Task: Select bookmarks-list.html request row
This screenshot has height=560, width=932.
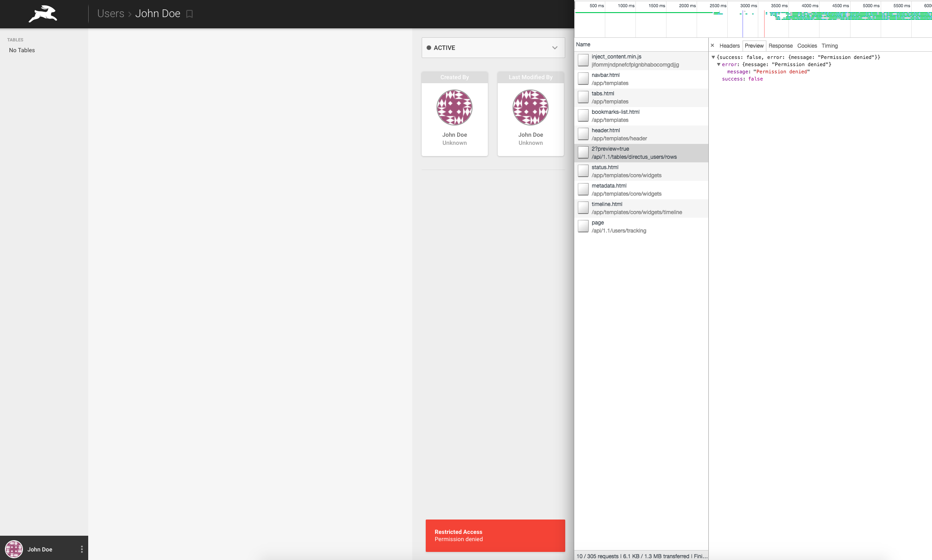Action: pyautogui.click(x=641, y=116)
